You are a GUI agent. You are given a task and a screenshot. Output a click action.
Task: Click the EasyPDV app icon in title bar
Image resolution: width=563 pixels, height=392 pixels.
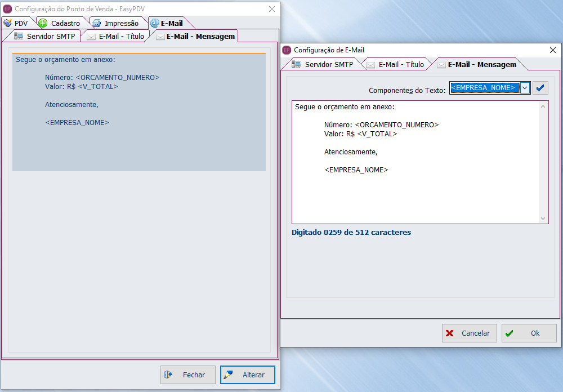tap(7, 9)
